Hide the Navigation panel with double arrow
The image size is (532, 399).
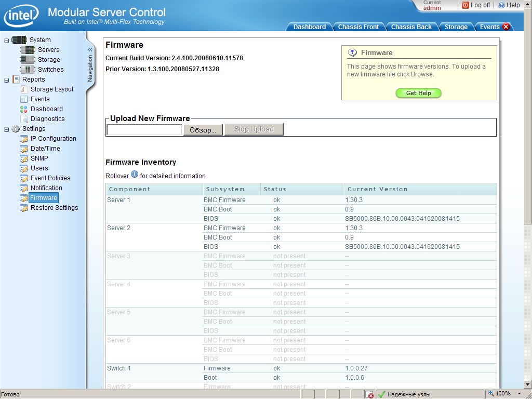click(90, 50)
